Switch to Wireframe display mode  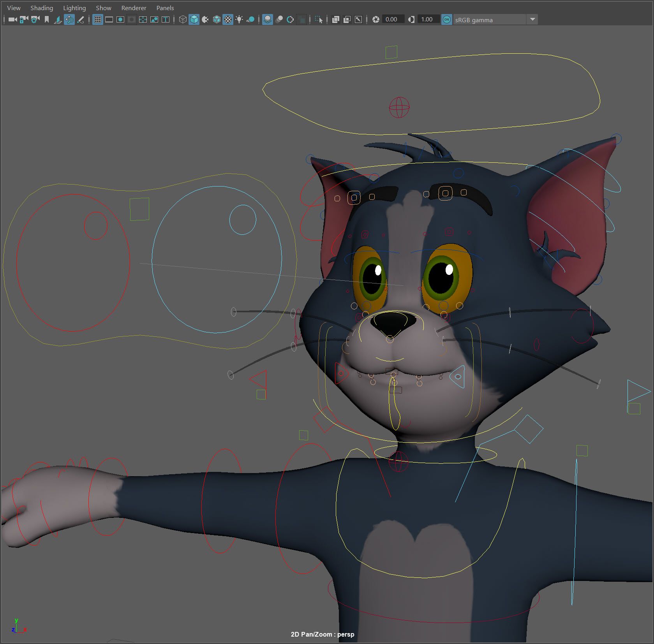(183, 19)
